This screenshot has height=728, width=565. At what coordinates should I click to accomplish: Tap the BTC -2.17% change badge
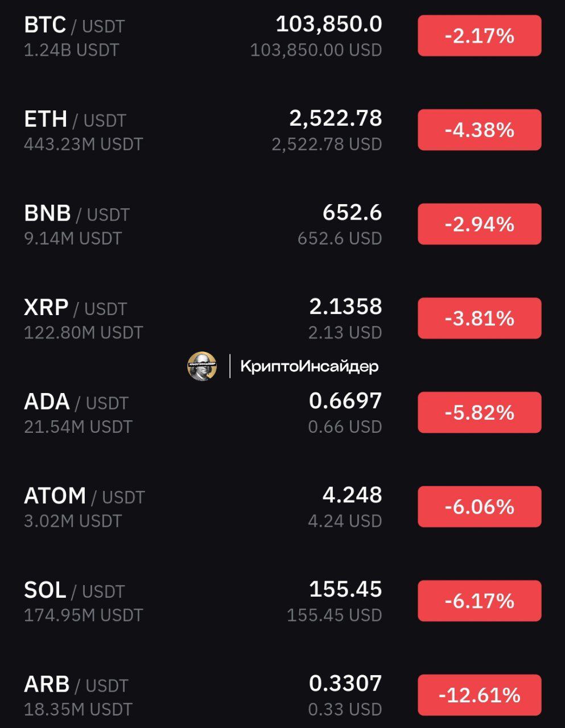479,36
